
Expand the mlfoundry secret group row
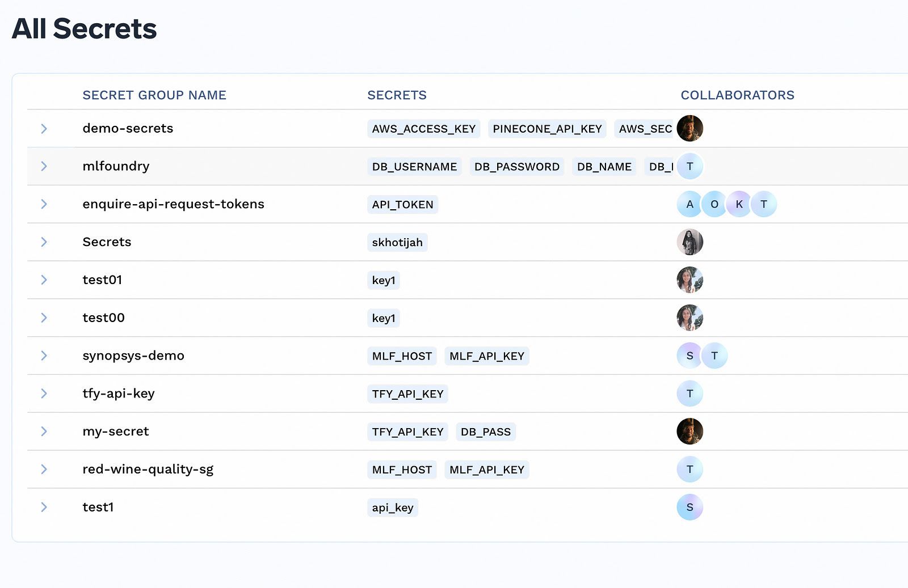[44, 166]
